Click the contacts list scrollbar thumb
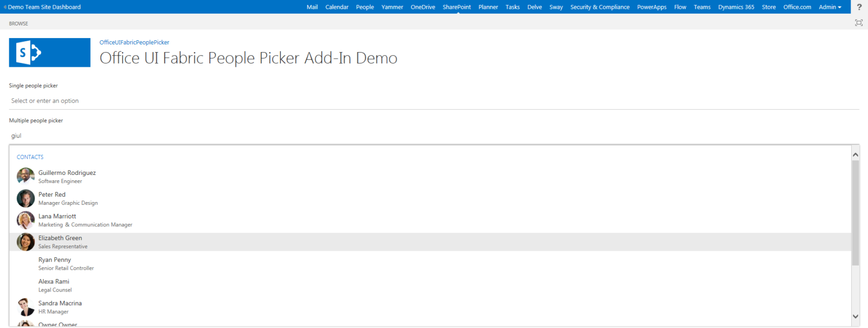This screenshot has width=868, height=328. 856,213
